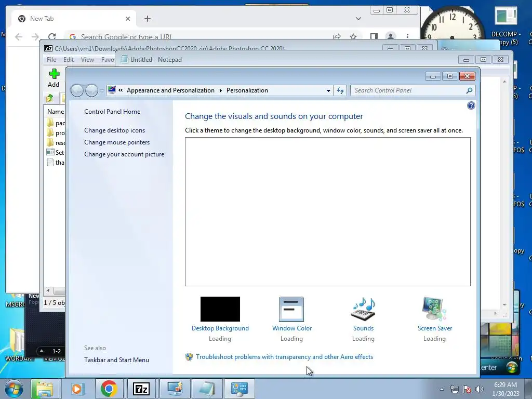Open Chrome three-dot menu
The height and width of the screenshot is (399, 532).
[407, 36]
